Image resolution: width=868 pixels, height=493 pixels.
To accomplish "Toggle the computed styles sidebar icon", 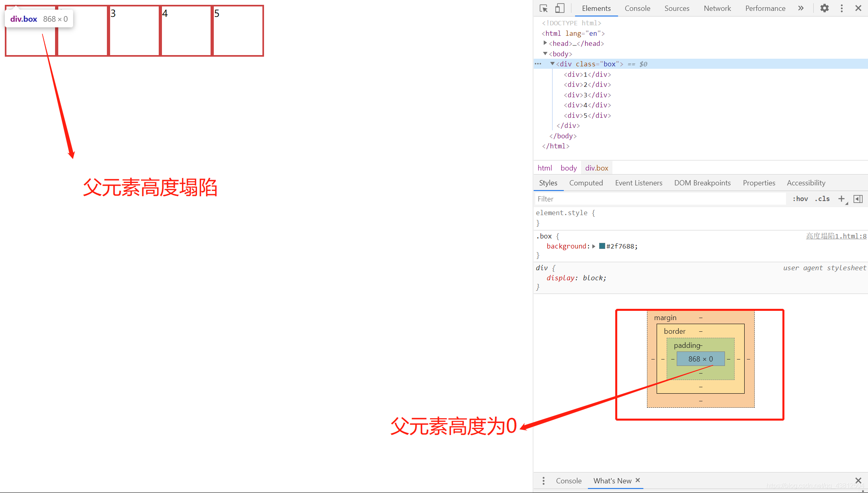I will 858,199.
